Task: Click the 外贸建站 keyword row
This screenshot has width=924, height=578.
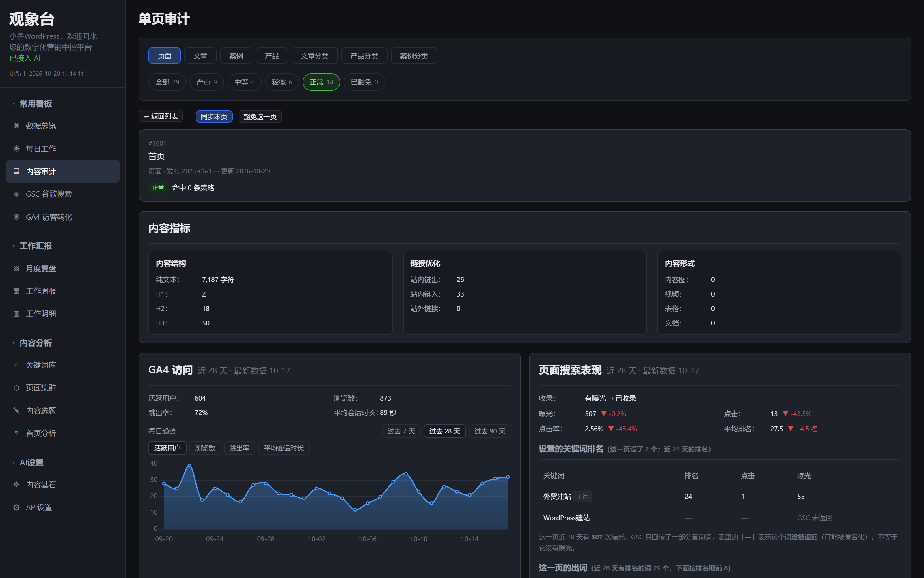Action: coord(720,497)
